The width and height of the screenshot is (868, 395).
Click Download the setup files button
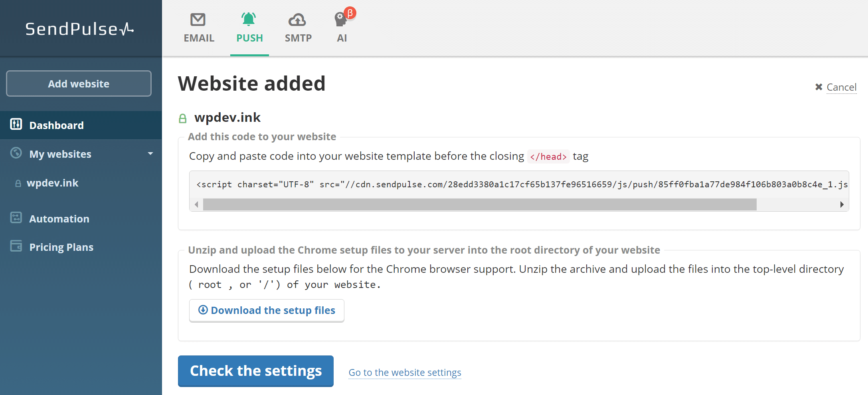tap(267, 310)
